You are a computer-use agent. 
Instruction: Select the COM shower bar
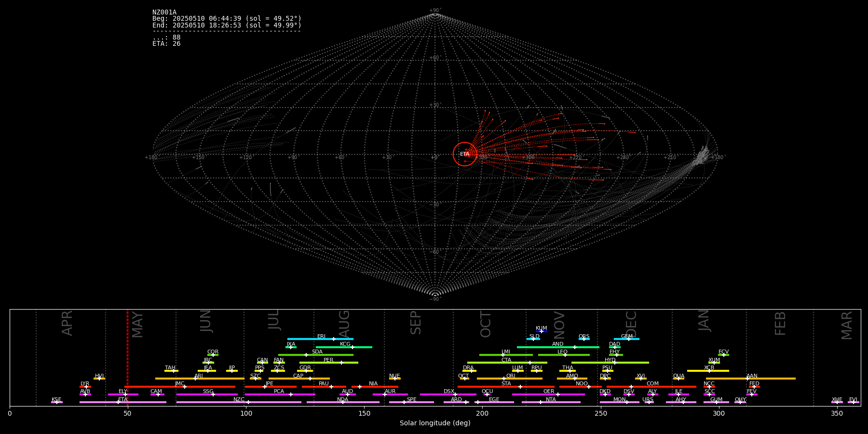pos(651,387)
